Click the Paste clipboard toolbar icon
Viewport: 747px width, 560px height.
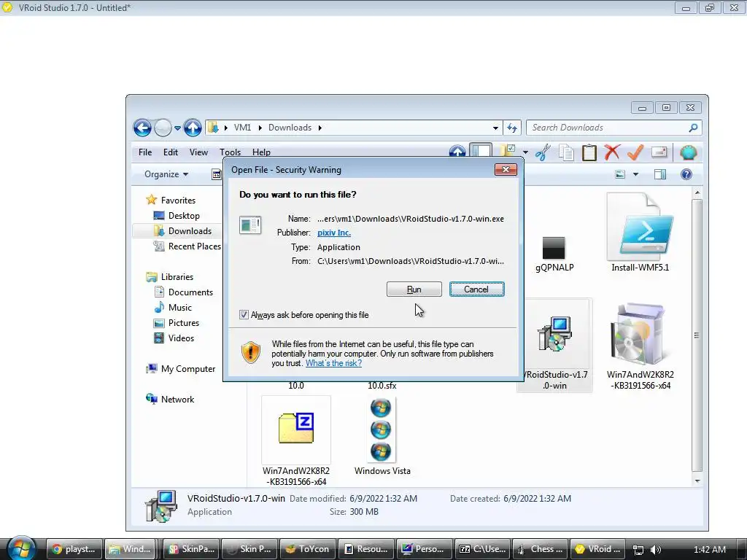(589, 152)
